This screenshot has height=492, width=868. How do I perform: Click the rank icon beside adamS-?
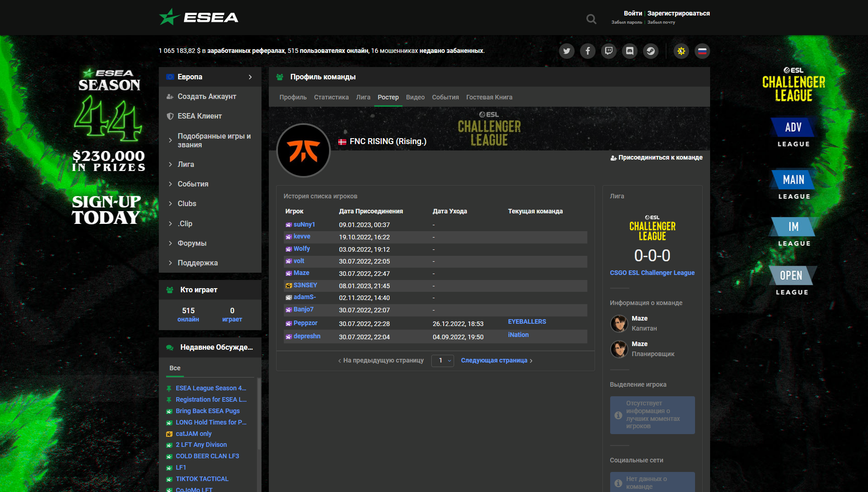288,298
